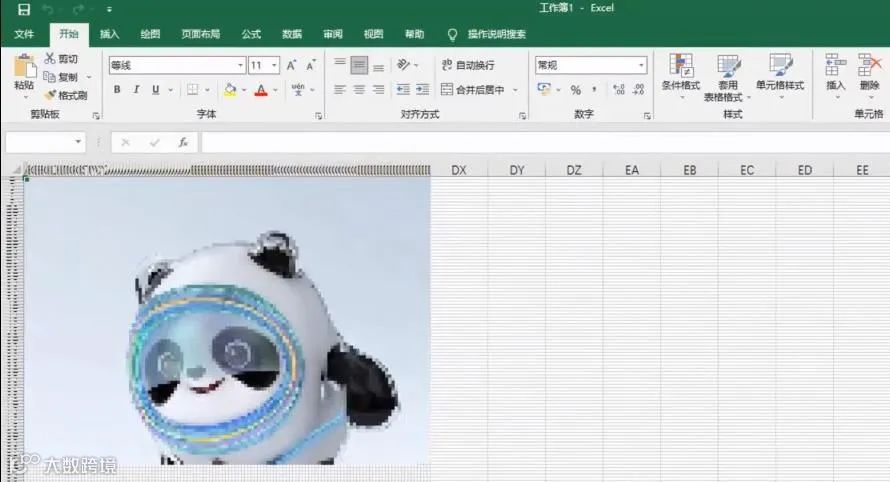Click the 复制 copy button
Image resolution: width=890 pixels, height=482 pixels.
(x=61, y=77)
